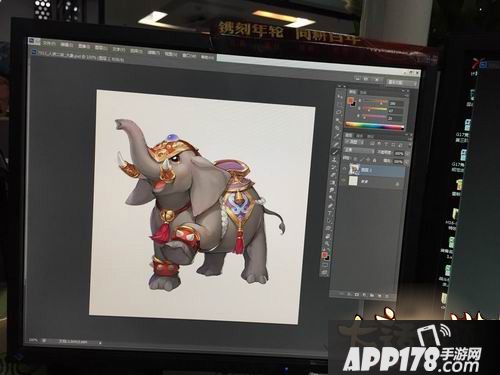Viewport: 500px width, 375px height.
Task: Toggle lock all for layer
Action: 375,160
